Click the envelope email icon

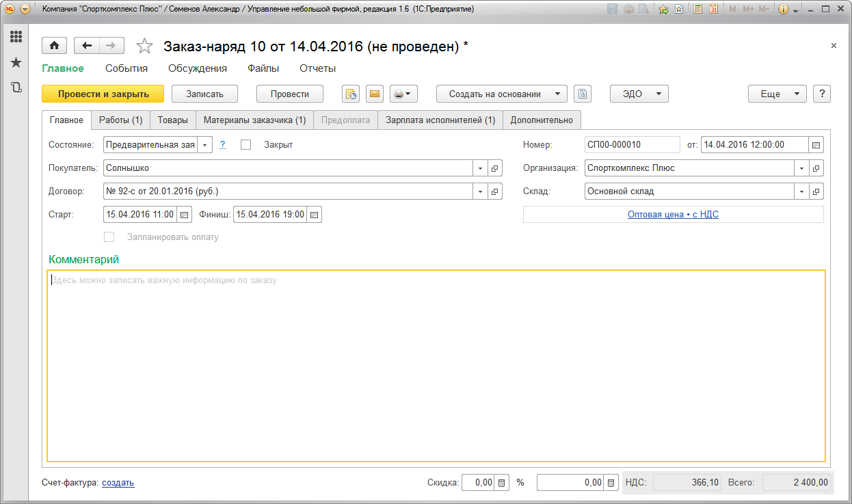coord(374,94)
